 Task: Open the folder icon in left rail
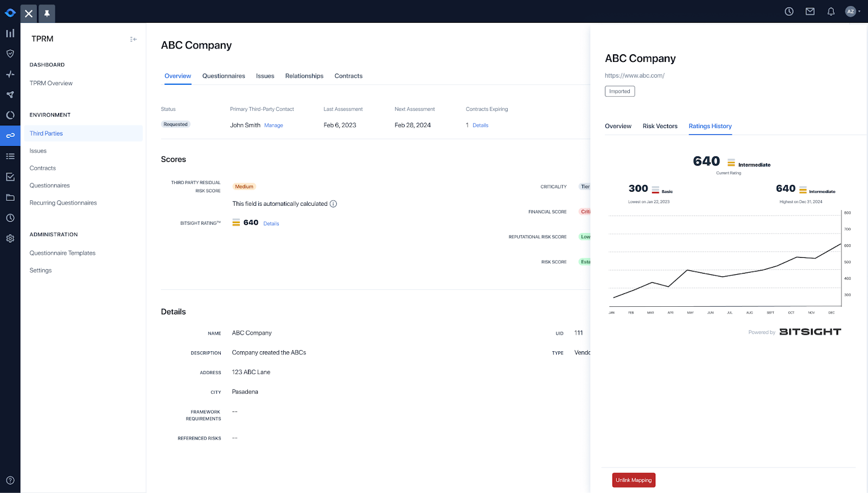click(10, 198)
